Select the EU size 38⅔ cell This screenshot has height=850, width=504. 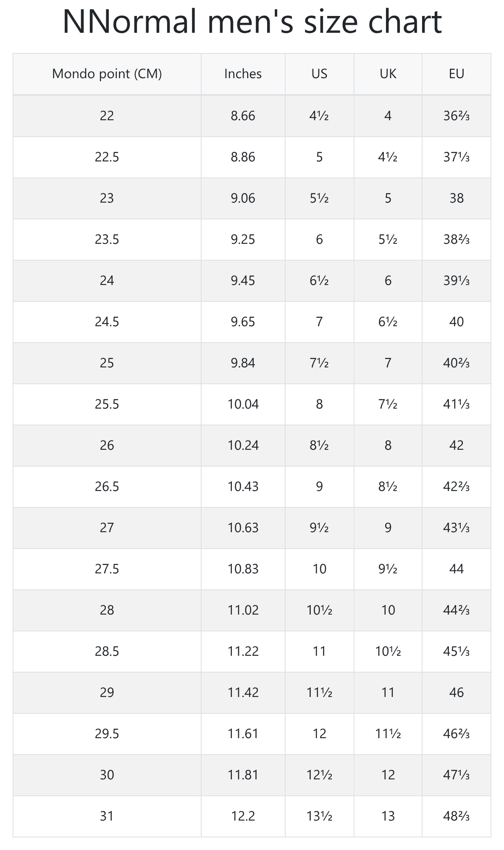coord(456,239)
